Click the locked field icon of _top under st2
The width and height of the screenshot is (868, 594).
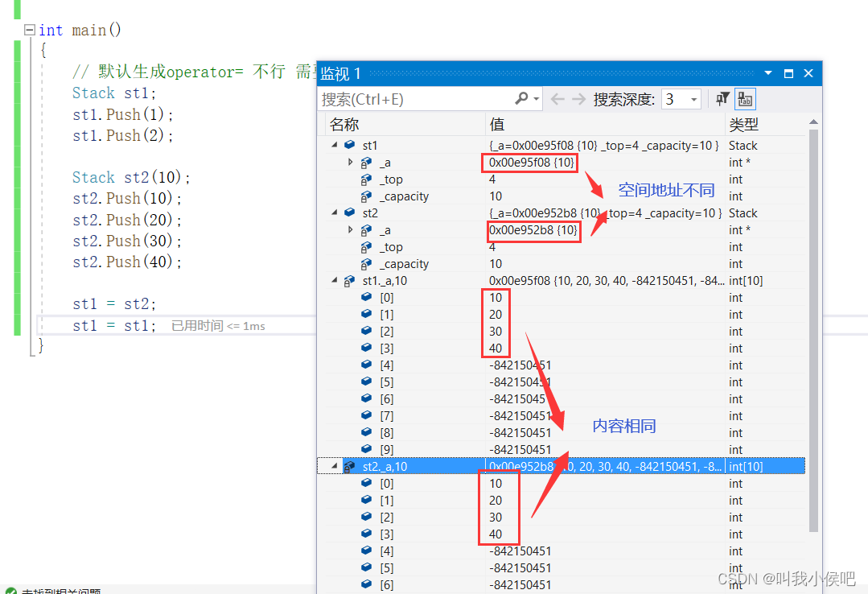click(367, 247)
